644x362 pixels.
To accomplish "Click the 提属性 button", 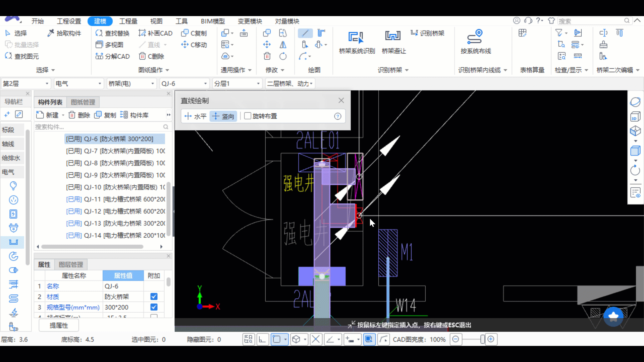I will tap(59, 325).
